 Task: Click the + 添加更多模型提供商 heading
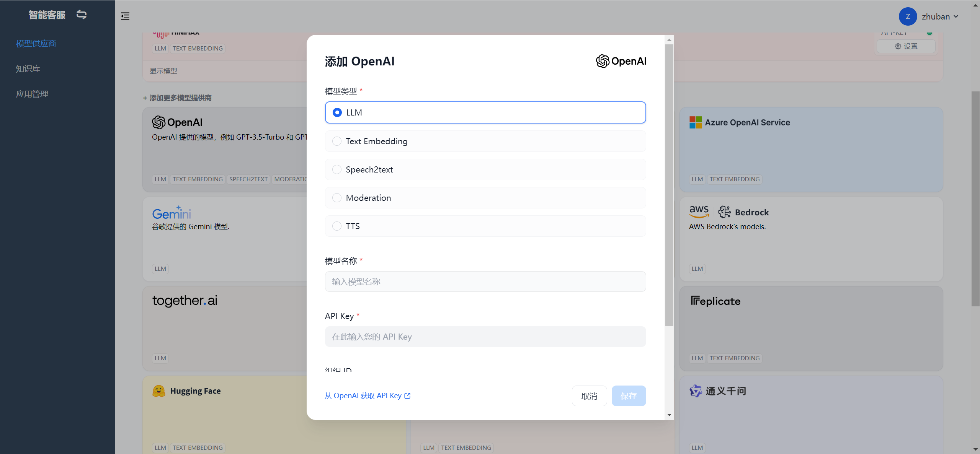click(x=177, y=98)
